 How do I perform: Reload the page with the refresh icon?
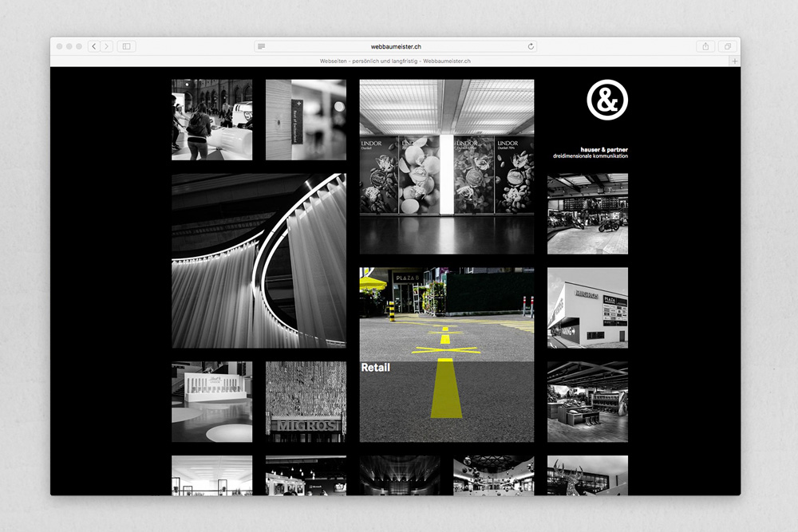(531, 46)
